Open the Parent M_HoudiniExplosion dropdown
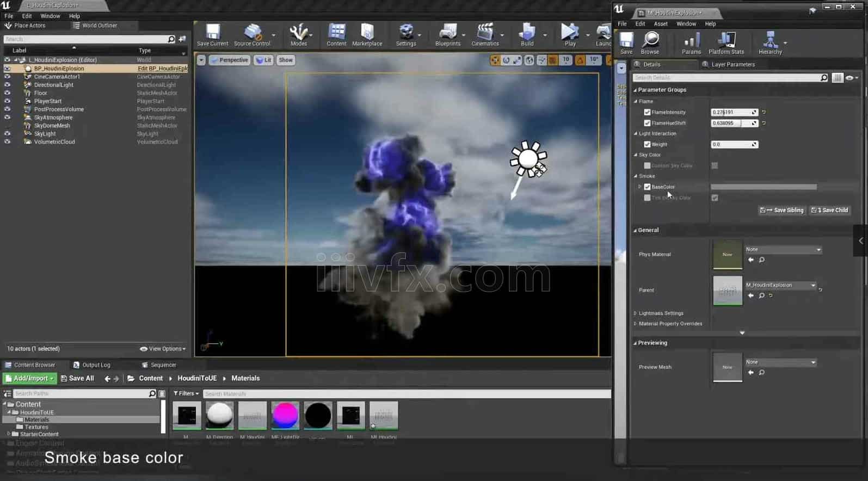This screenshot has width=868, height=481. [x=780, y=285]
